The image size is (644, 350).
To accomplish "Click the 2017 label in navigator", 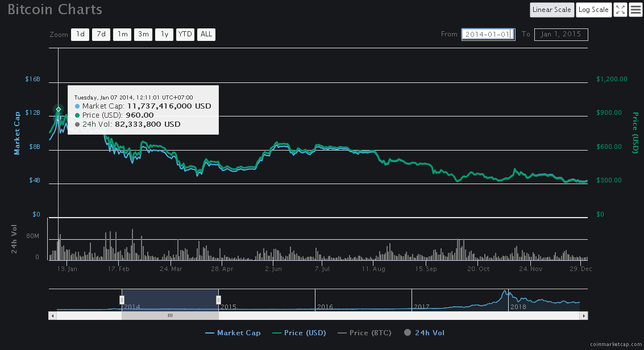I will [x=421, y=307].
